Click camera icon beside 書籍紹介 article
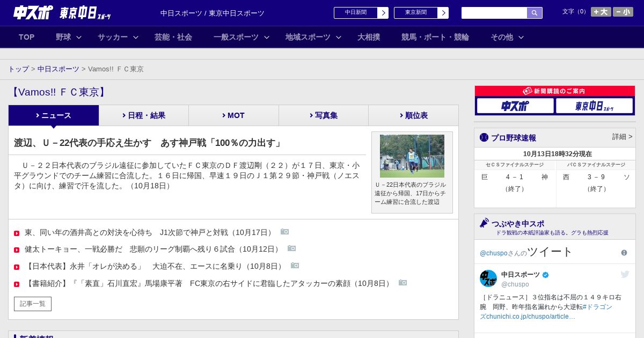This screenshot has width=644, height=338. click(x=402, y=283)
